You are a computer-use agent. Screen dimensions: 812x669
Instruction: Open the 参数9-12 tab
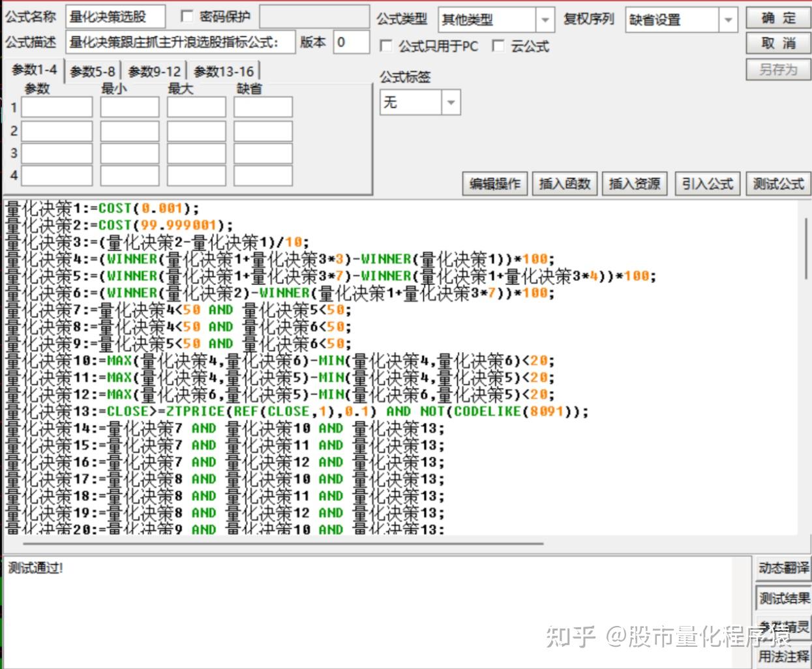(154, 71)
